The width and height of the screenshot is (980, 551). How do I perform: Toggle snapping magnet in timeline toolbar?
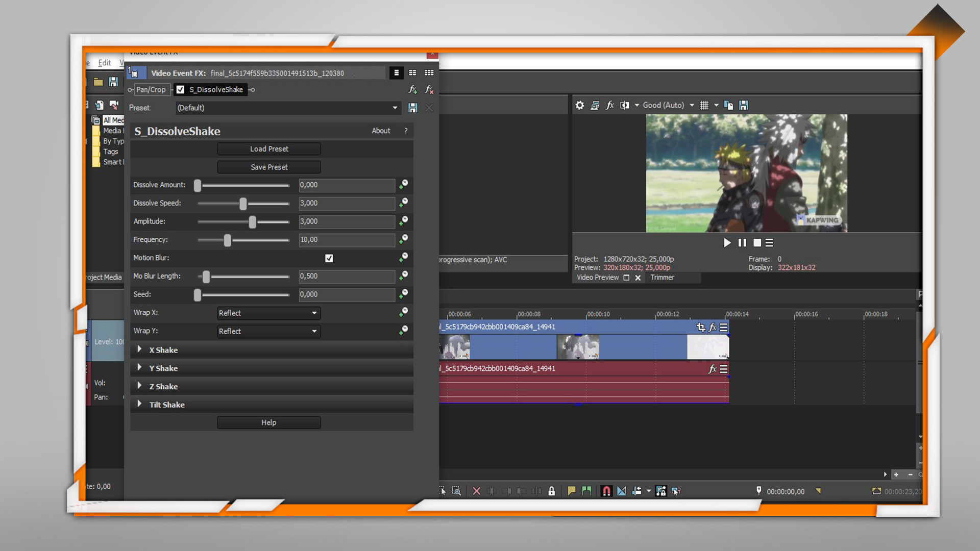606,491
